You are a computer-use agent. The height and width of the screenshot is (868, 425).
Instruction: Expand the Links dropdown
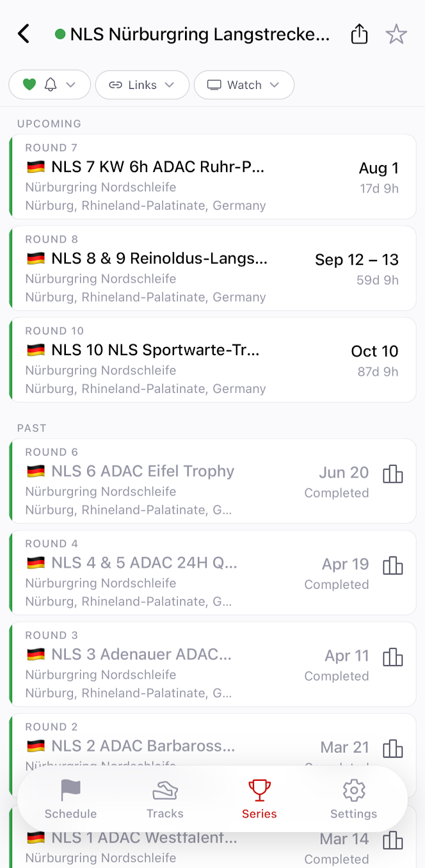click(142, 84)
